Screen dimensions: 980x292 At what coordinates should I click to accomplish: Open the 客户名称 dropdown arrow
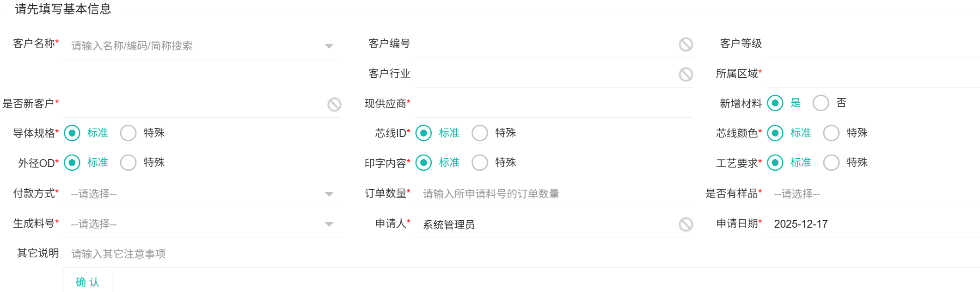coord(329,46)
